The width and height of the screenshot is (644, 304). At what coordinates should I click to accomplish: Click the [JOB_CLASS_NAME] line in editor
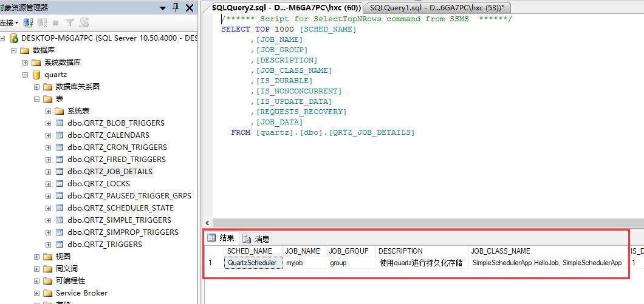292,70
